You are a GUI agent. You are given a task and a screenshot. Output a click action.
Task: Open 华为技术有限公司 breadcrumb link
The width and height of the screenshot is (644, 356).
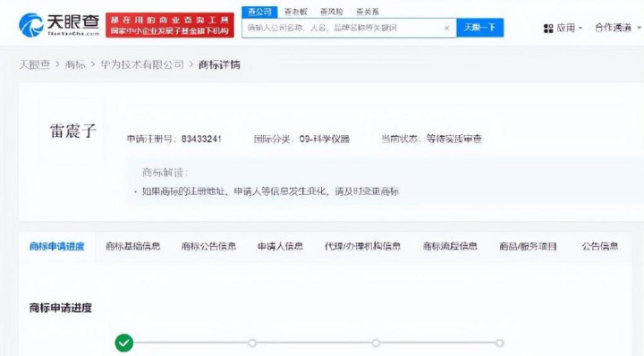click(x=142, y=64)
